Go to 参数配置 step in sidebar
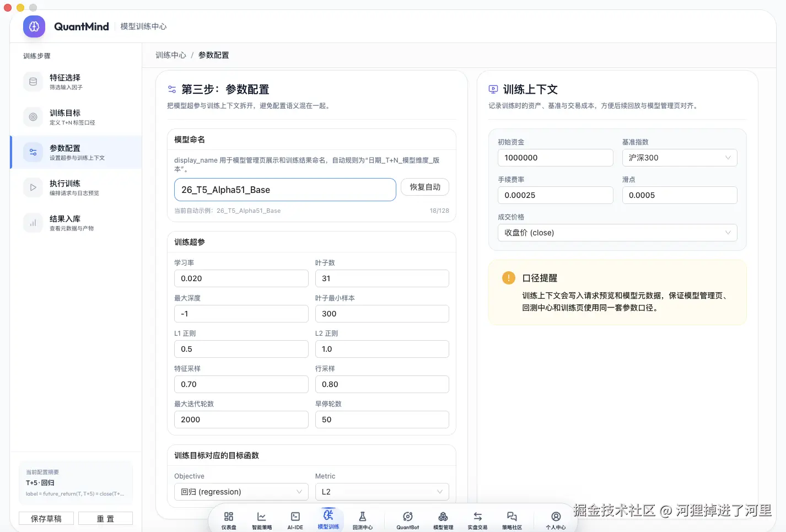786x532 pixels. (x=76, y=152)
